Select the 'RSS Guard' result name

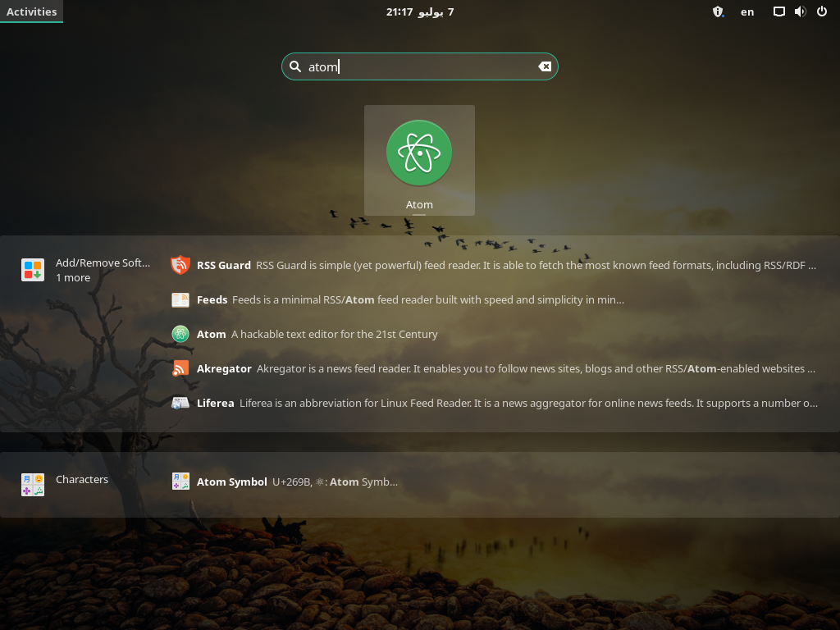224,265
